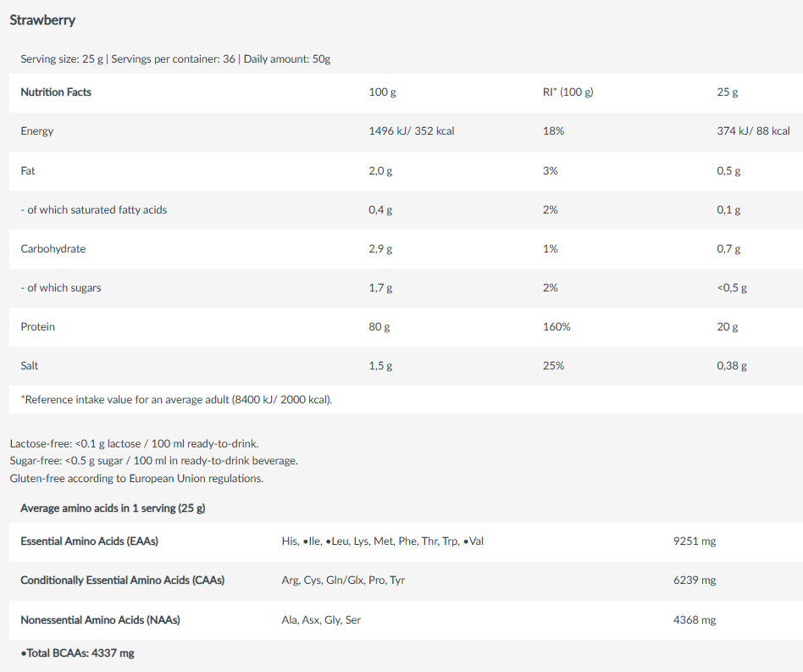Select the Carbohydrate row label
The image size is (803, 672).
point(53,249)
